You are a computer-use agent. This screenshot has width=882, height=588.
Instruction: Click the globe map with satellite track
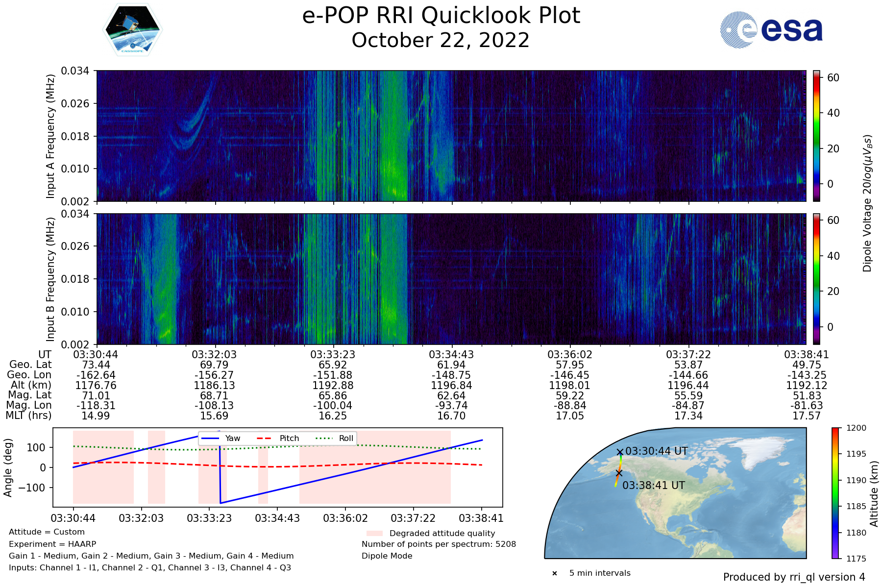click(x=675, y=493)
